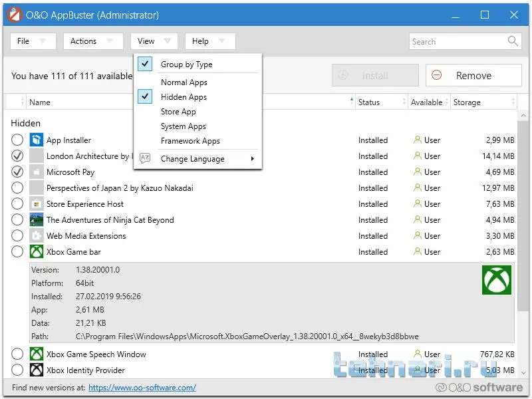Screen dimensions: 532x399
Task: Click the O&O software logo at bottom
Action: (479, 388)
